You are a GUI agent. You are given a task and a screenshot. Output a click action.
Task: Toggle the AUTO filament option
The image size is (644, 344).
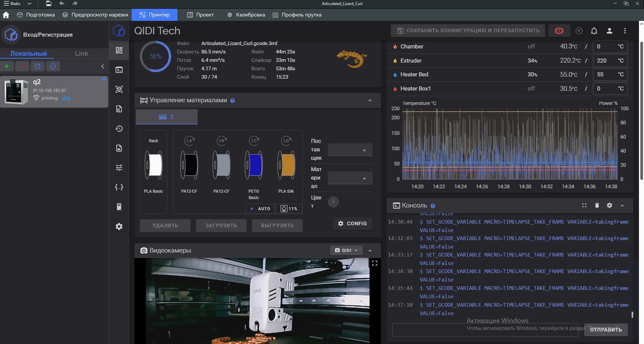(260, 209)
